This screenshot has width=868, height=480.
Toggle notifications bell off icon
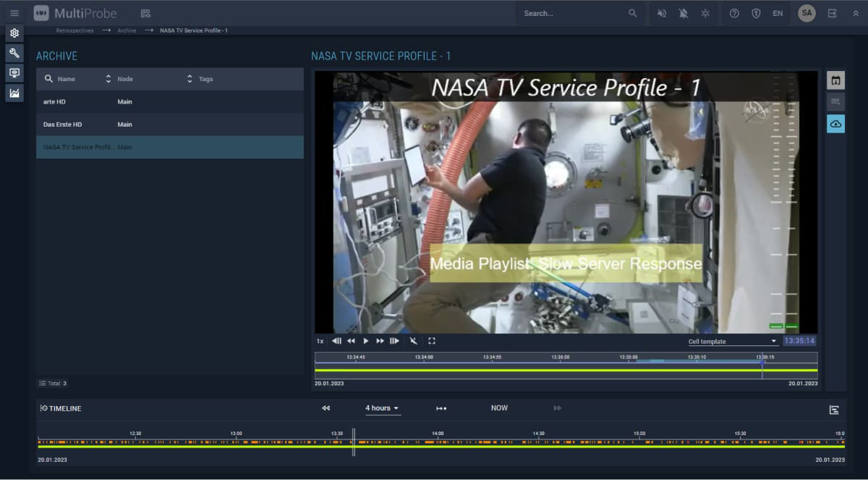[x=684, y=13]
